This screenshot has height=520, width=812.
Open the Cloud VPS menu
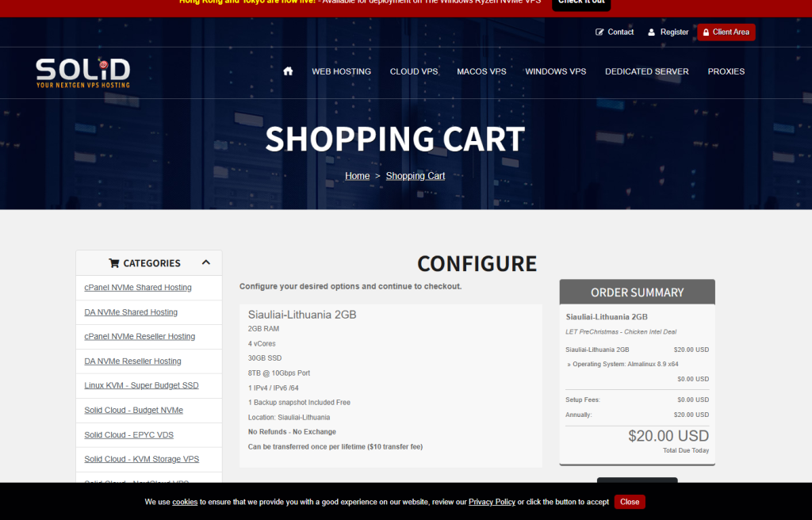[414, 71]
